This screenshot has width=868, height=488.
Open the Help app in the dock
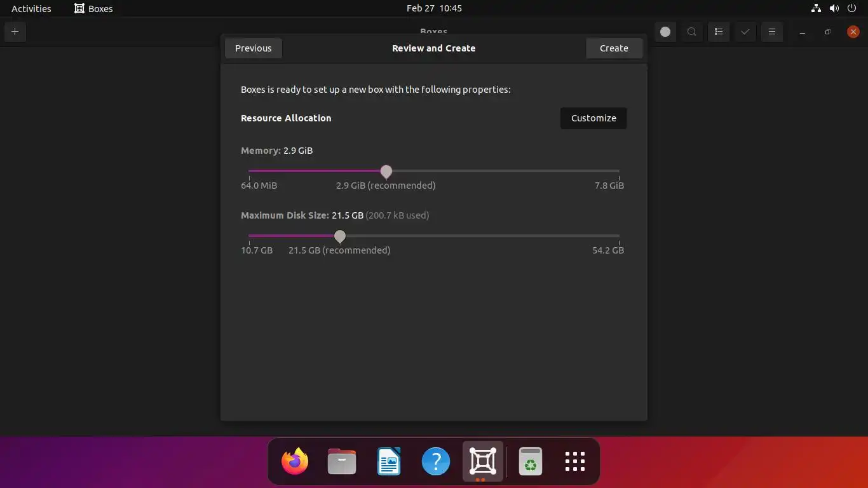point(436,461)
